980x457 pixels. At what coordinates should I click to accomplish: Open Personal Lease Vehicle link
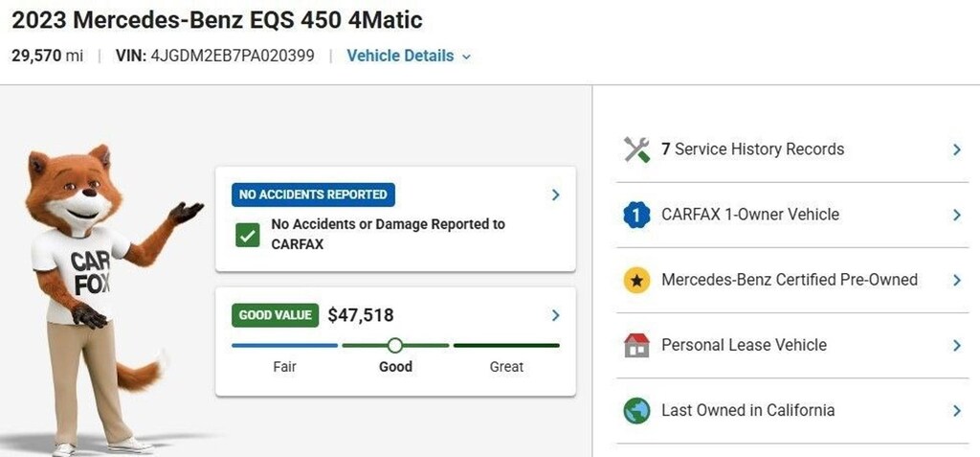click(x=744, y=345)
